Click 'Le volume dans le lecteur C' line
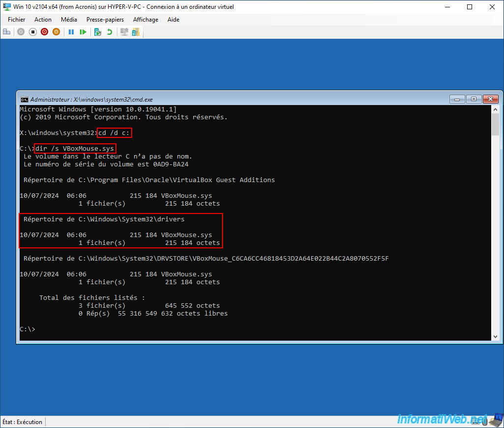The height and width of the screenshot is (428, 504). pyautogui.click(x=108, y=157)
